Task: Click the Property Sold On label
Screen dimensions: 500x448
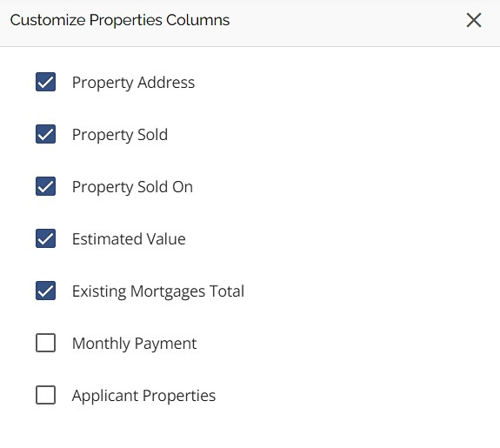Action: click(x=132, y=187)
